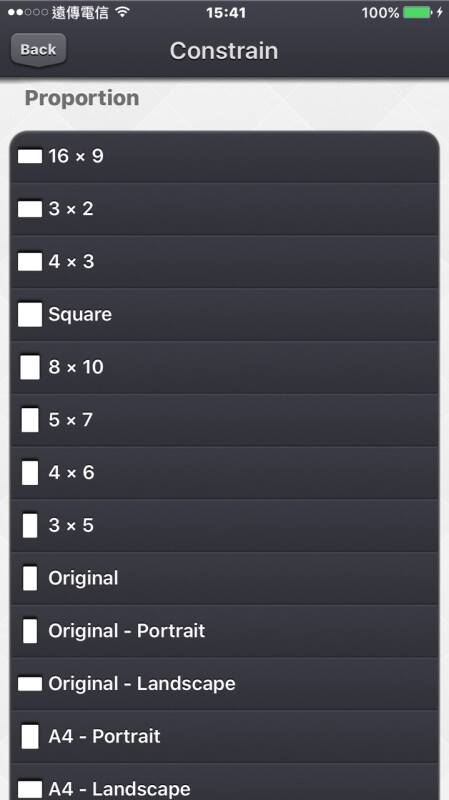Tap the 8 × 10 portrait rectangle icon

pos(30,367)
